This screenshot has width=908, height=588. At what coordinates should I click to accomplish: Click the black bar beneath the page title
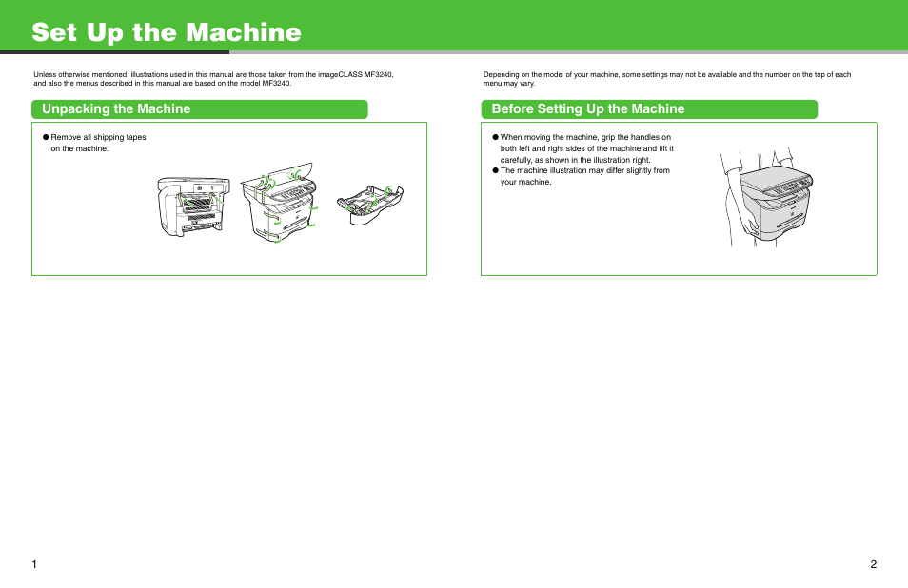(x=114, y=52)
